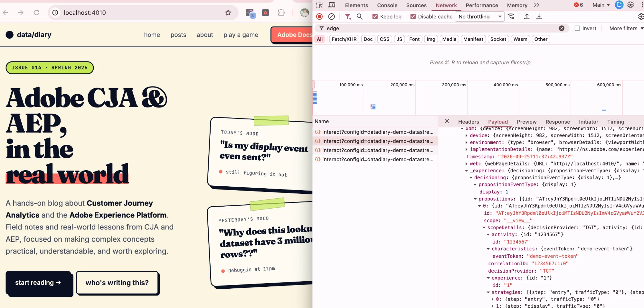Switch to the Sources tab

tap(416, 5)
